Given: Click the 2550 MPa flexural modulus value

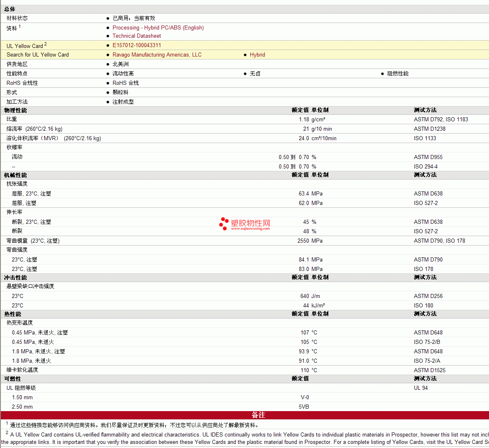Looking at the screenshot, I should [310, 241].
